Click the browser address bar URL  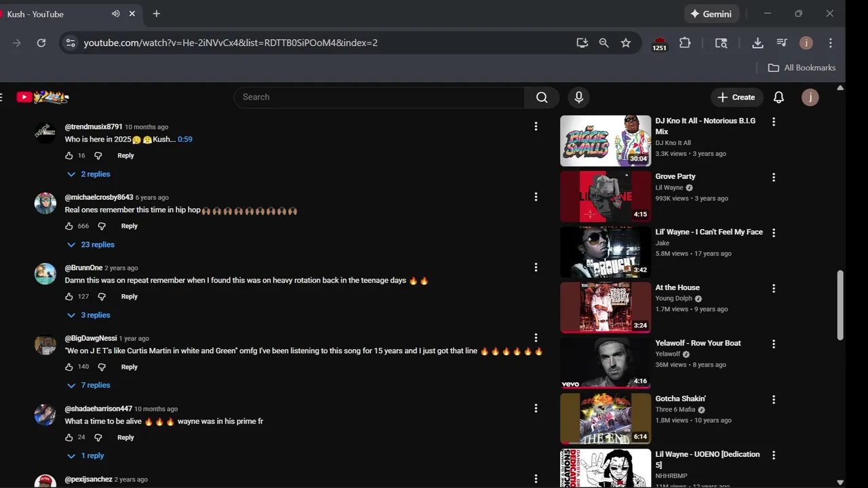pyautogui.click(x=231, y=43)
